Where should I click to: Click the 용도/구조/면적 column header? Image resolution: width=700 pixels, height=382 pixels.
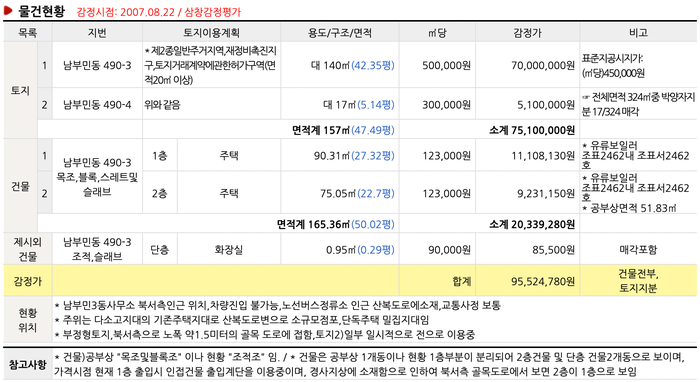340,33
